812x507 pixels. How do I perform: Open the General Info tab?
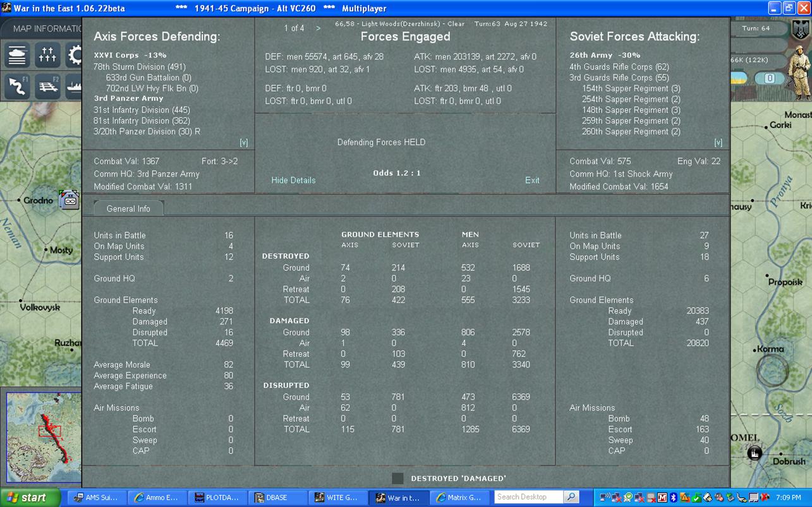128,208
